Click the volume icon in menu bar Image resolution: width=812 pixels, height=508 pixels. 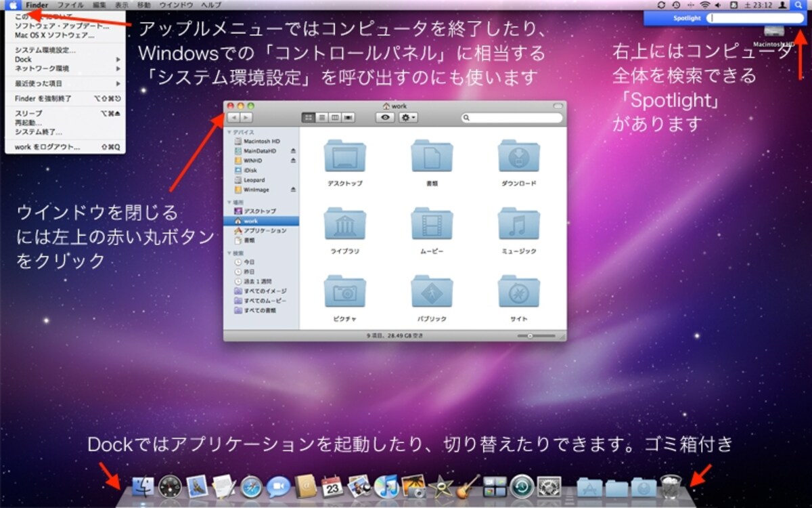click(x=719, y=5)
